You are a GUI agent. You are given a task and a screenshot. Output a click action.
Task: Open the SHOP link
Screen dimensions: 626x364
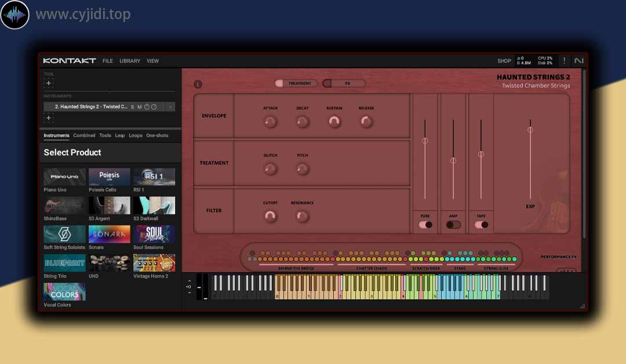(504, 61)
